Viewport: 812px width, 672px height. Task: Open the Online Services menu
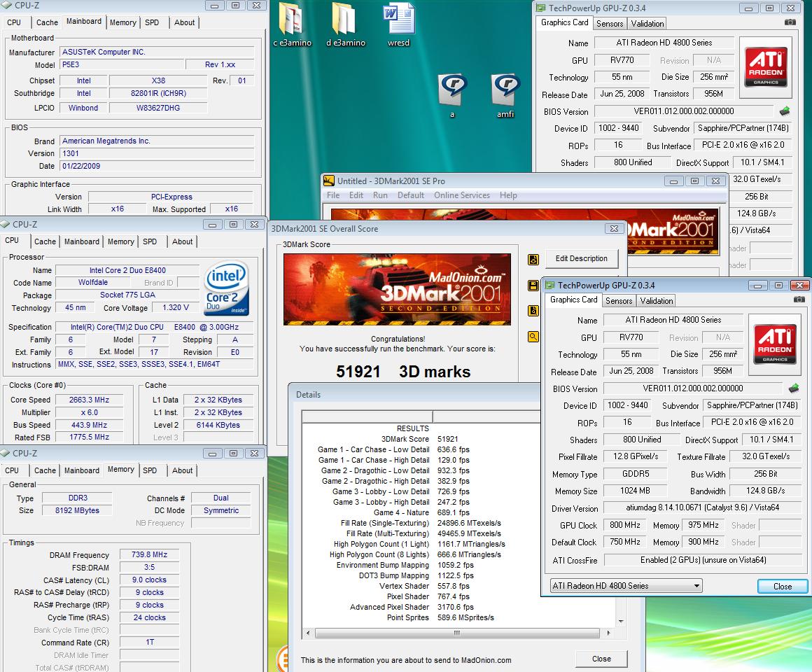tap(462, 195)
